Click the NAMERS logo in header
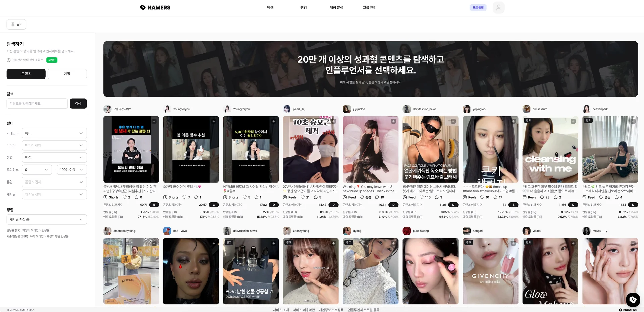The width and height of the screenshot is (644, 312). (155, 7)
